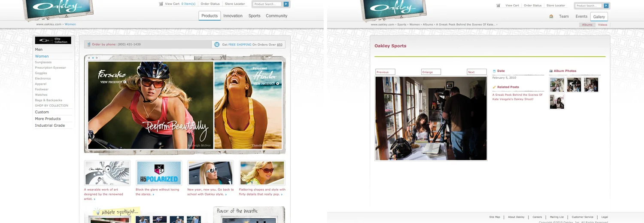Viewport: 644px width, 223px height.
Task: Click the free shipping box icon
Action: tap(217, 44)
